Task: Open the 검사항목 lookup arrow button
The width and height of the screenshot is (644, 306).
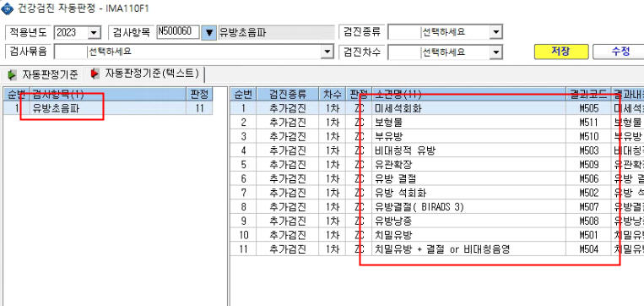Action: coord(208,32)
